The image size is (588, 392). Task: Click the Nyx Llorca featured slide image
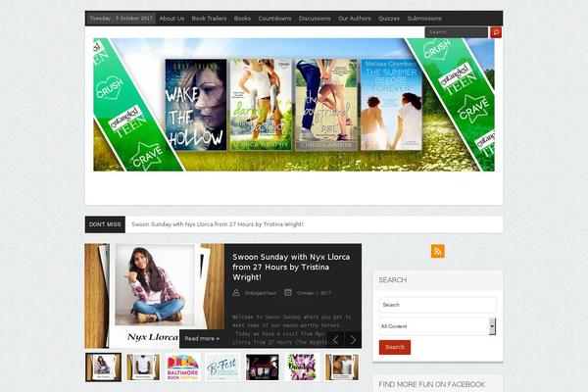coord(155,296)
